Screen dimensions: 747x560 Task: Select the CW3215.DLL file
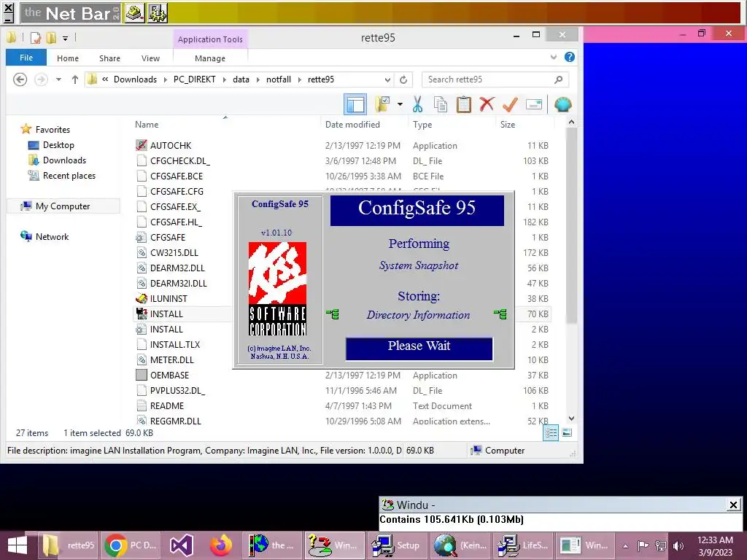(174, 252)
